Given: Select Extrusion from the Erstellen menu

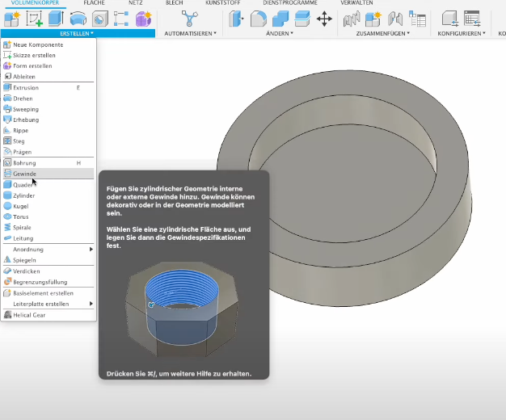Looking at the screenshot, I should click(26, 87).
